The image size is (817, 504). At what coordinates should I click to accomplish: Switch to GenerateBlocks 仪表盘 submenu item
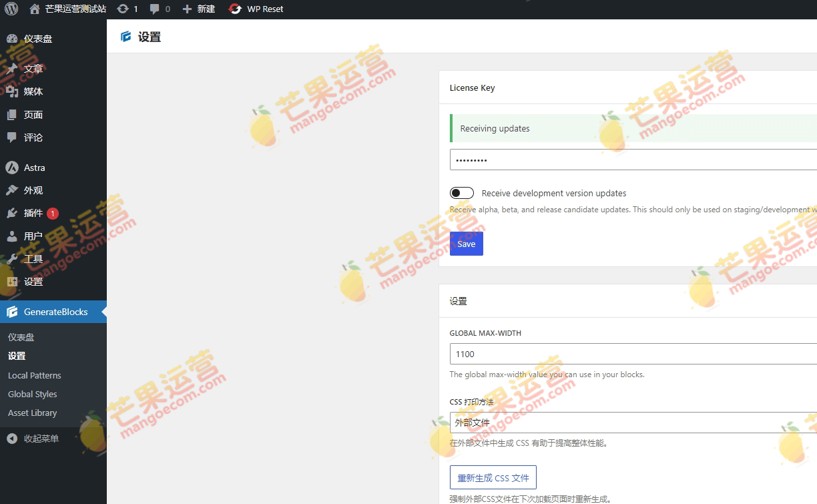[18, 336]
